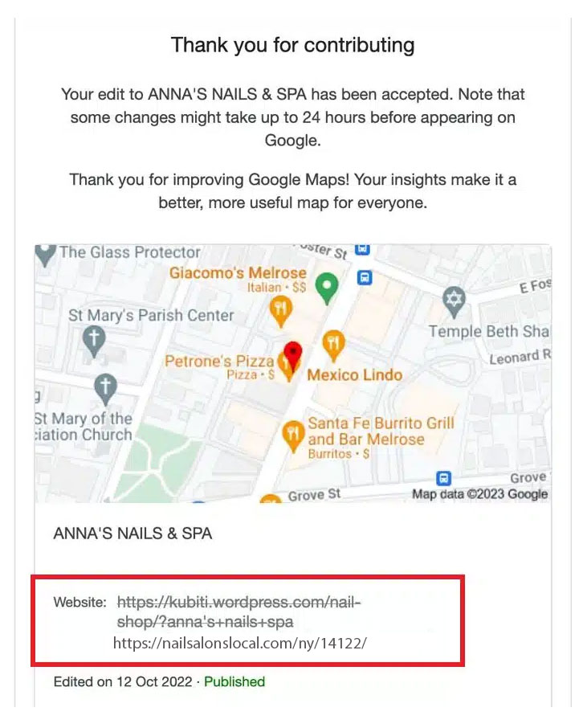Select the St Mary's Parish Center cross marker

(x=94, y=342)
